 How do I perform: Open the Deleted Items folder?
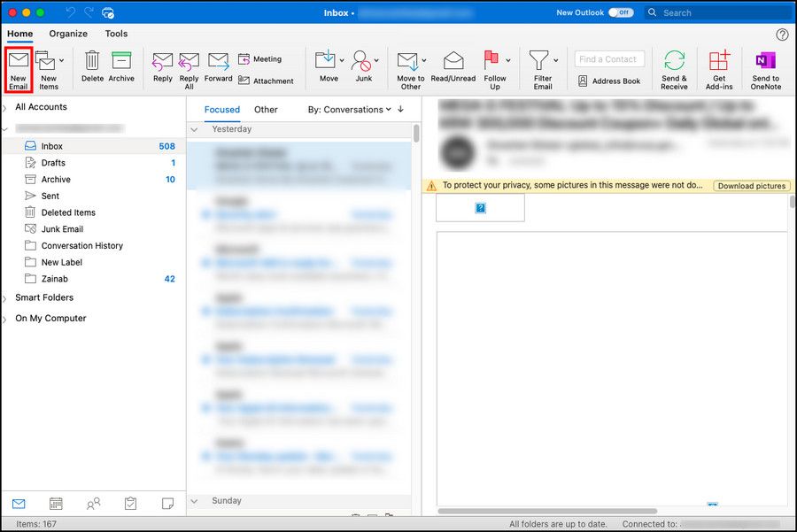point(94,212)
